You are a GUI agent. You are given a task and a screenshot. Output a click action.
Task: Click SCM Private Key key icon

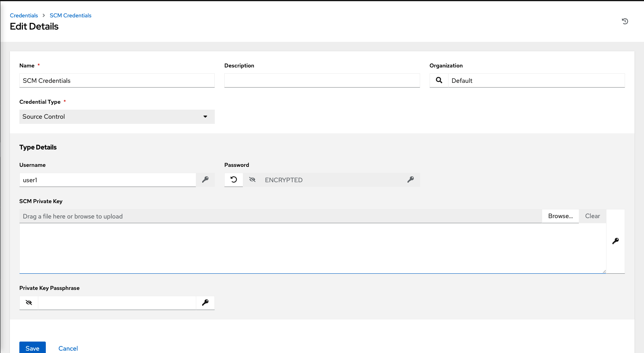click(615, 241)
